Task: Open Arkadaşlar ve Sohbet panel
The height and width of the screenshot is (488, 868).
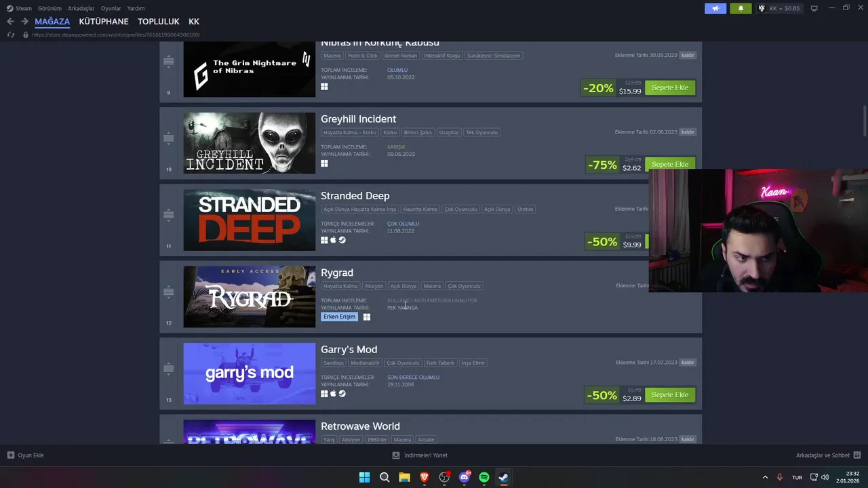Action: click(828, 455)
